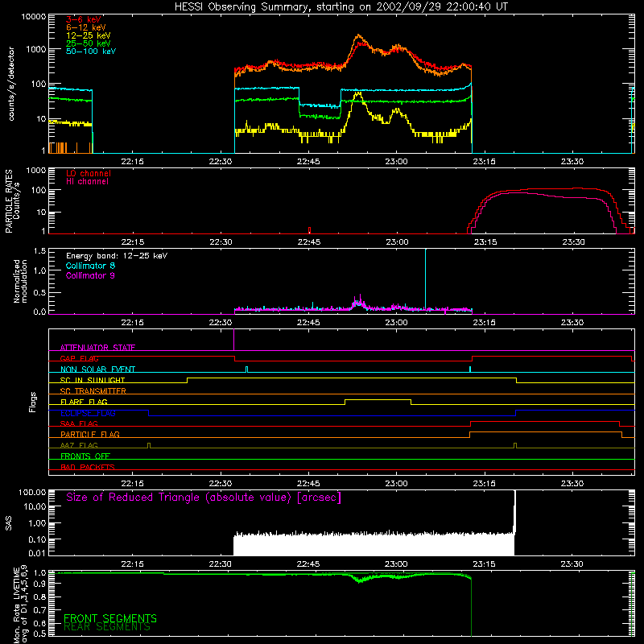The width and height of the screenshot is (644, 644).
Task: Click the vertical 'Flags' axis label
Action: point(33,402)
